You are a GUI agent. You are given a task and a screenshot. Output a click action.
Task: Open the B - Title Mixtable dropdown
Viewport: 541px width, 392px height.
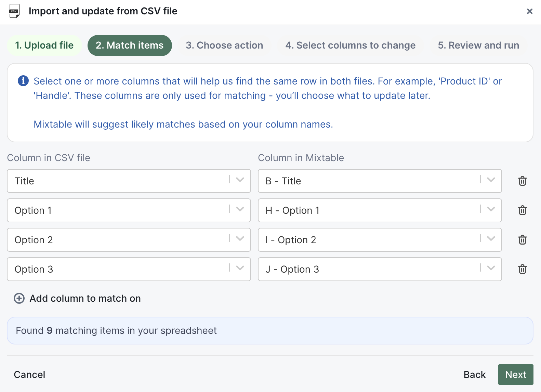(491, 181)
